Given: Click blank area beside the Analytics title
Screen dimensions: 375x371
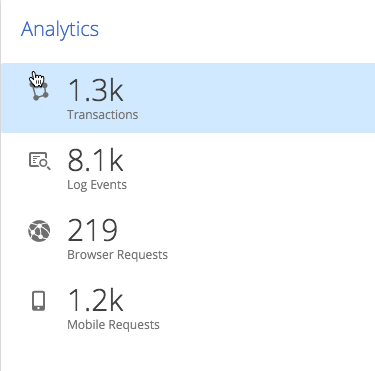Looking at the screenshot, I should (x=233, y=29).
